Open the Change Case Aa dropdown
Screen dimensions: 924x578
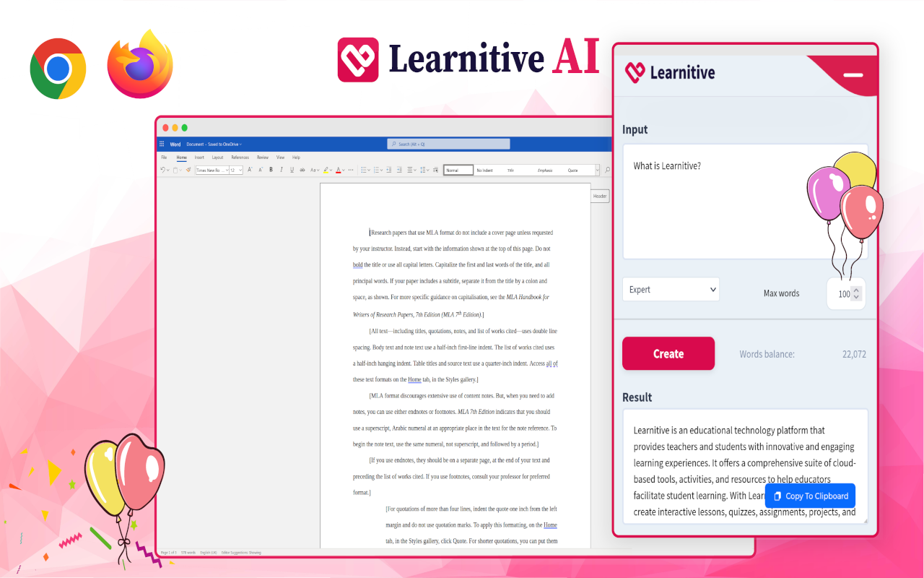click(x=315, y=170)
